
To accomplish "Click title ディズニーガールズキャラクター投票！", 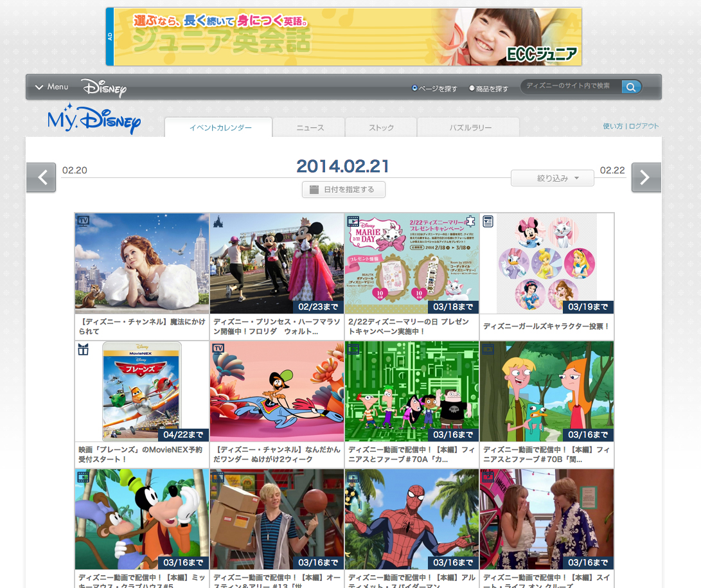I will click(546, 326).
